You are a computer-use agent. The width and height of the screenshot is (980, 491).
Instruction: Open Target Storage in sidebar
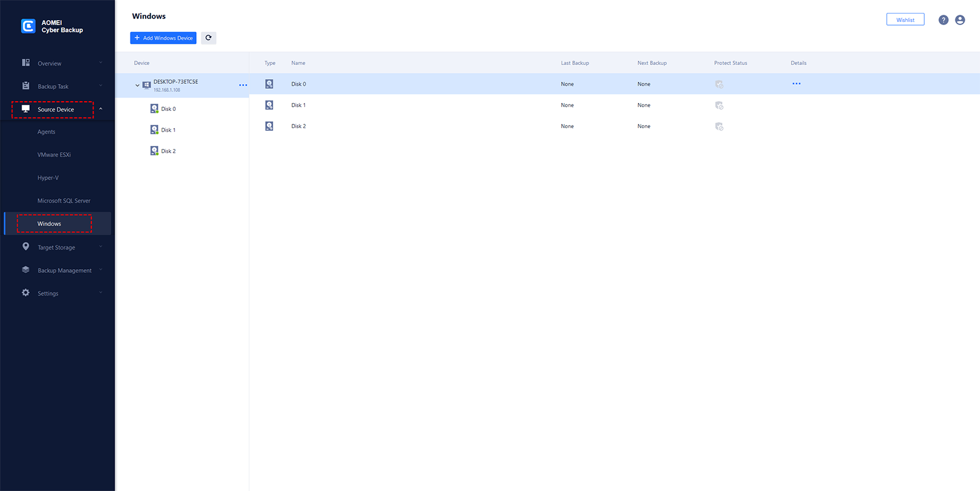tap(56, 248)
